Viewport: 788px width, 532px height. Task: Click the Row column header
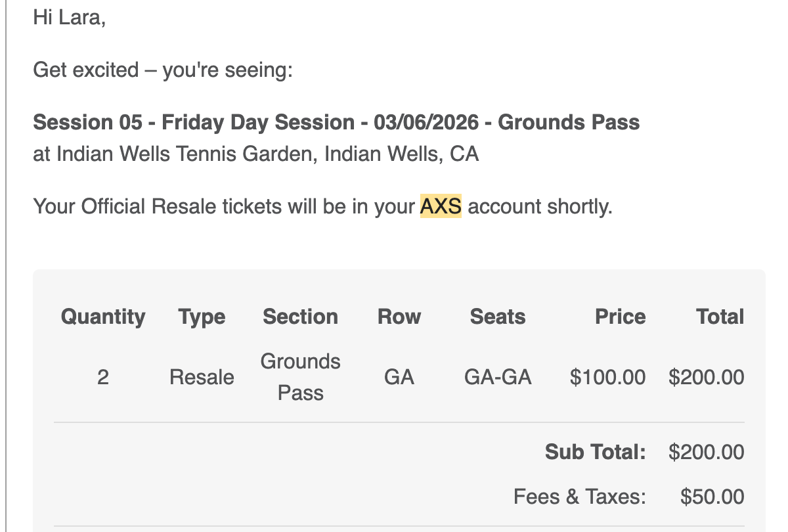399,317
